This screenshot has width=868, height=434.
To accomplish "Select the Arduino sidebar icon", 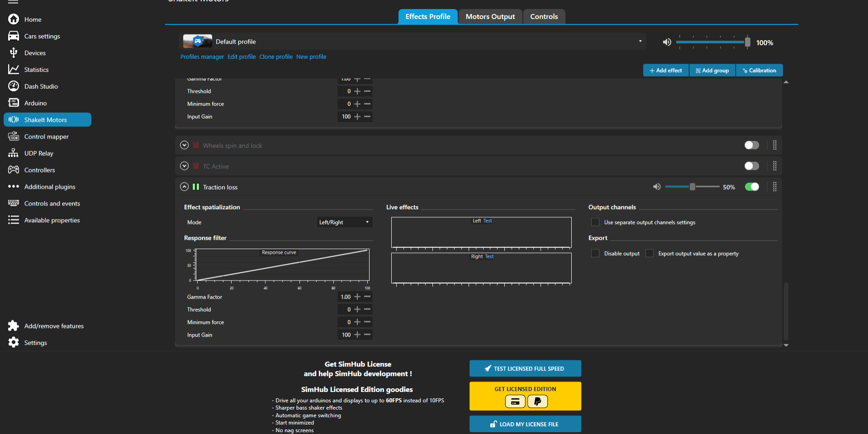I will (14, 103).
